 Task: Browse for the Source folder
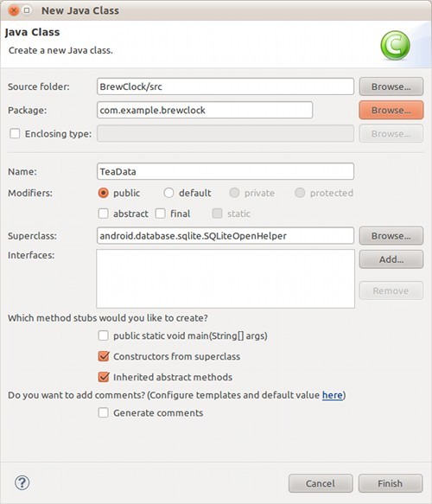(391, 86)
